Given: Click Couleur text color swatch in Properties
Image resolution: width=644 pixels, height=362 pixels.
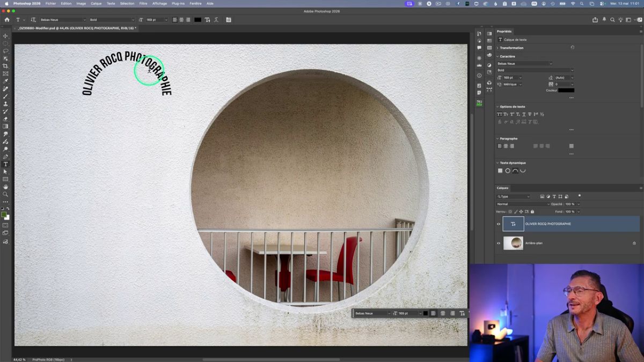Looking at the screenshot, I should [566, 90].
